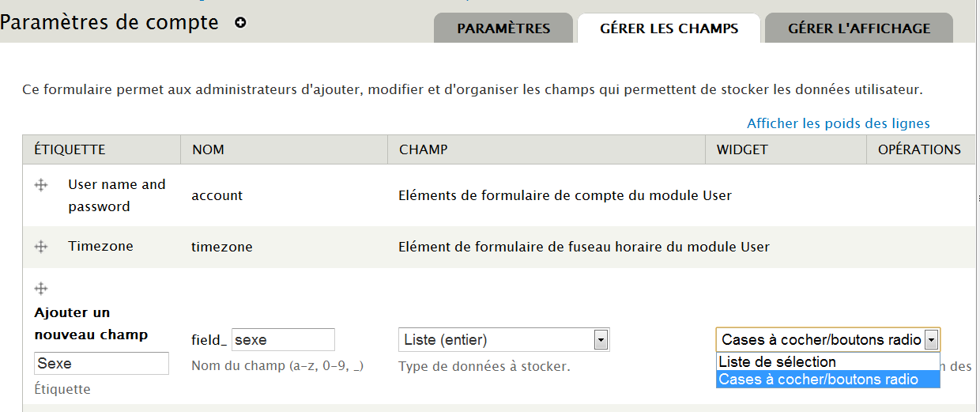Click the field_ name input containing sexe
Image resolution: width=980 pixels, height=412 pixels.
(x=283, y=340)
